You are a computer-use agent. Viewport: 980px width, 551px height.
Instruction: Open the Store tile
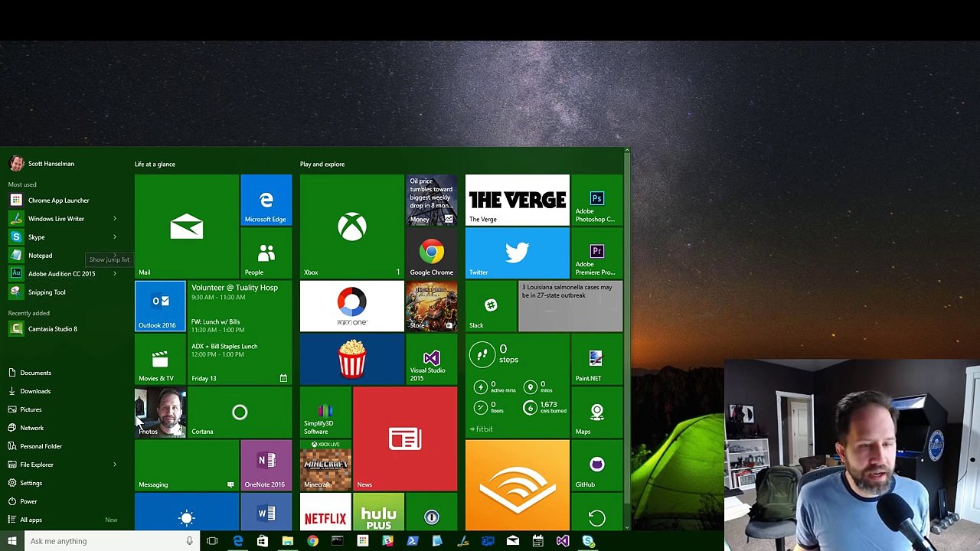(x=431, y=306)
